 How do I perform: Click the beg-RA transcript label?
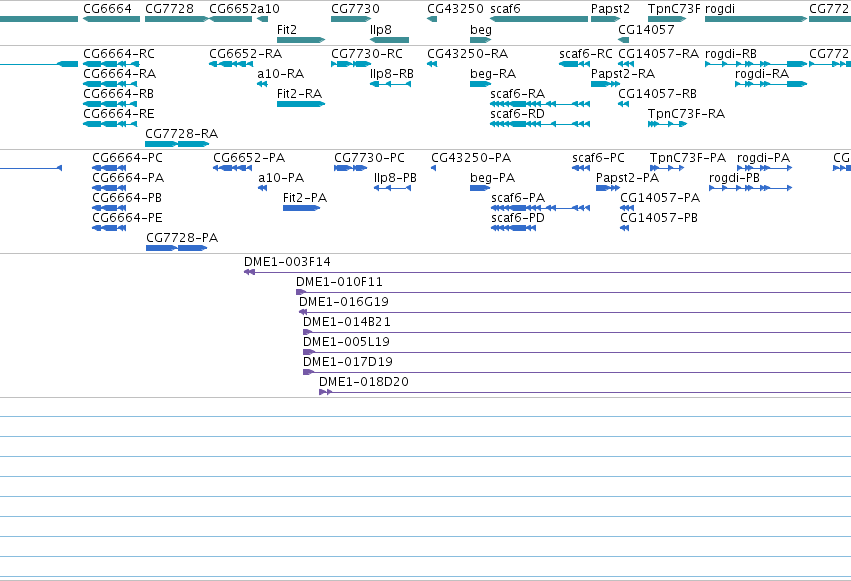(493, 73)
